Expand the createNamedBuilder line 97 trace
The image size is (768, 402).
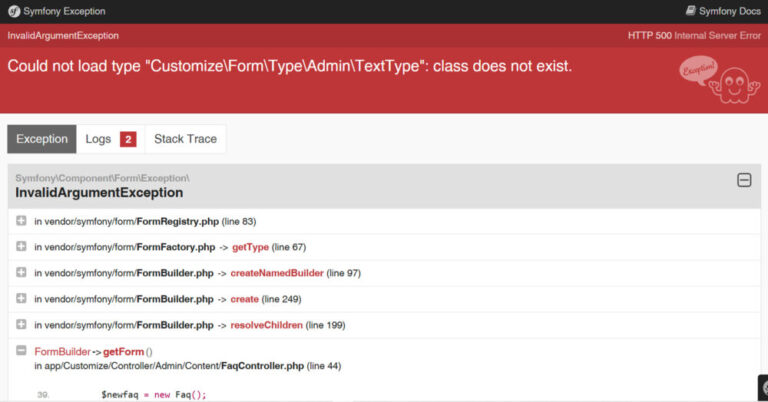(21, 272)
